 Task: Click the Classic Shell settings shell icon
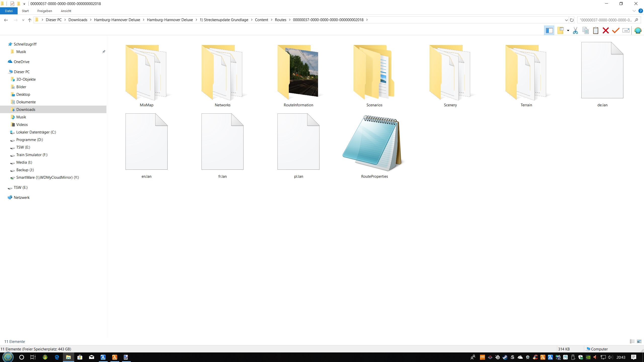click(x=638, y=31)
